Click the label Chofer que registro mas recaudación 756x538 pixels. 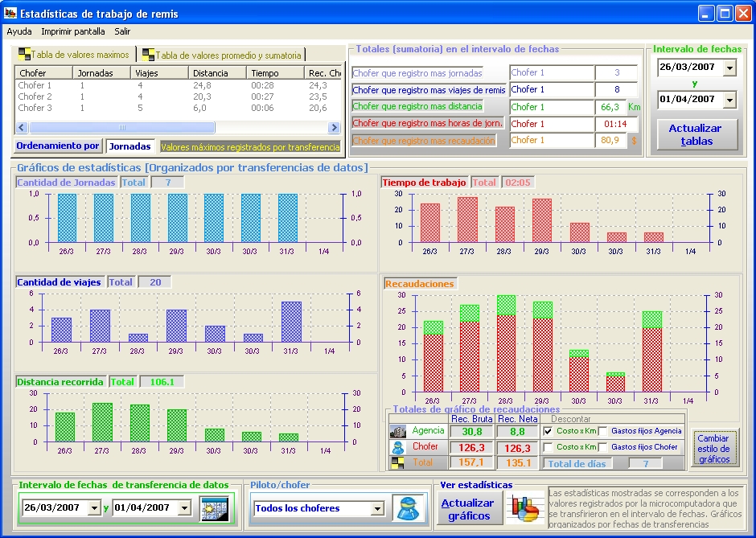pos(425,141)
